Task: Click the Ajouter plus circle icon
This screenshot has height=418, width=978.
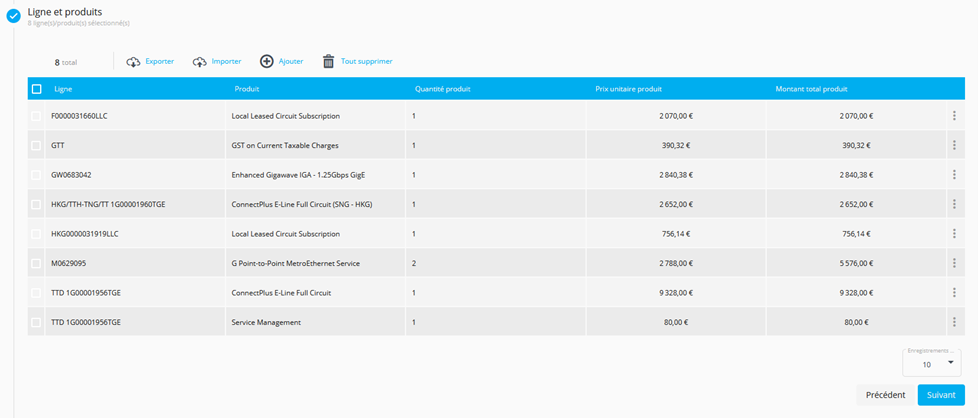Action: click(267, 61)
